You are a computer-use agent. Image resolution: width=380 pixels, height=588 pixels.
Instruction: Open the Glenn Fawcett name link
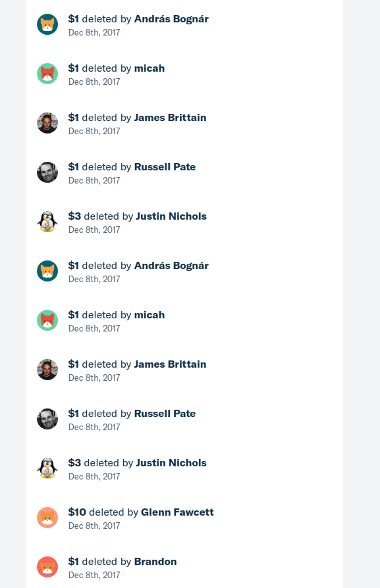(177, 512)
